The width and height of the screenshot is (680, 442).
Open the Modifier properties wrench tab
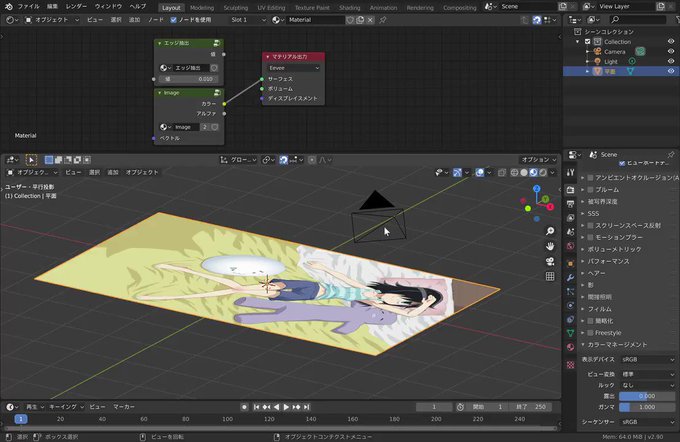pyautogui.click(x=570, y=277)
